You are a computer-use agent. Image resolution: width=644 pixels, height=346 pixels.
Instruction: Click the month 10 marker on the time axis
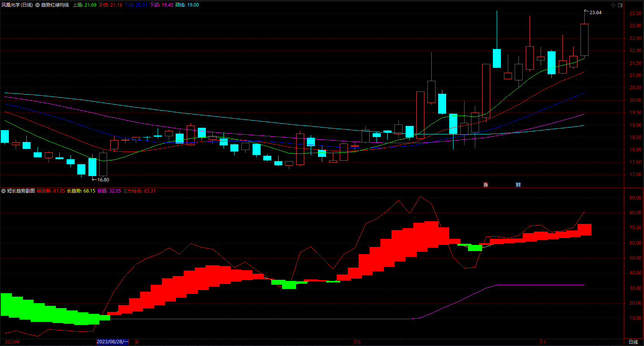(357, 342)
